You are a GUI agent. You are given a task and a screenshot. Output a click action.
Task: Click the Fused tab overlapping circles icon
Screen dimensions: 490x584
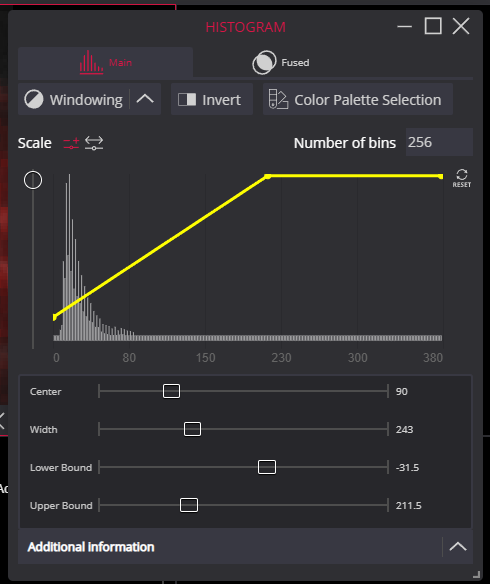264,62
